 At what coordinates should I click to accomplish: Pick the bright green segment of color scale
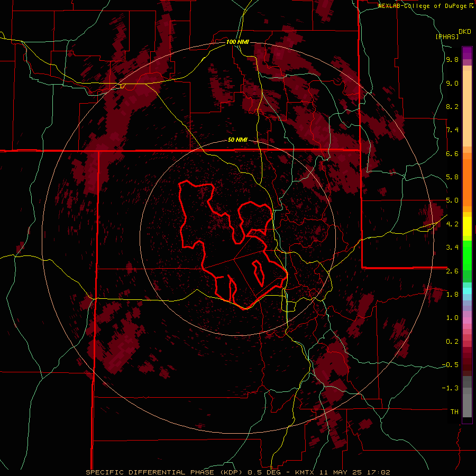[x=467, y=255]
